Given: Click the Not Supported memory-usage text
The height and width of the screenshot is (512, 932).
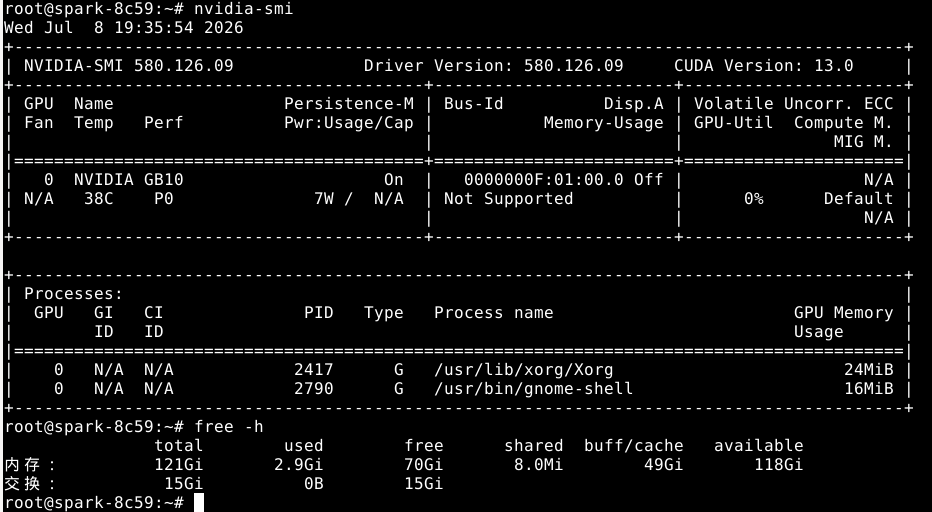Looking at the screenshot, I should click(x=509, y=199).
